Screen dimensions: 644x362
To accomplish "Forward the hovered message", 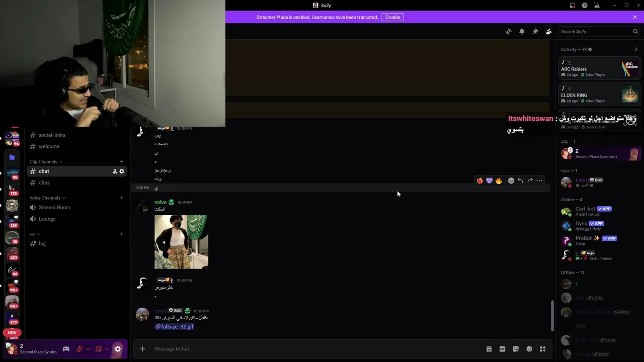I will [x=530, y=180].
